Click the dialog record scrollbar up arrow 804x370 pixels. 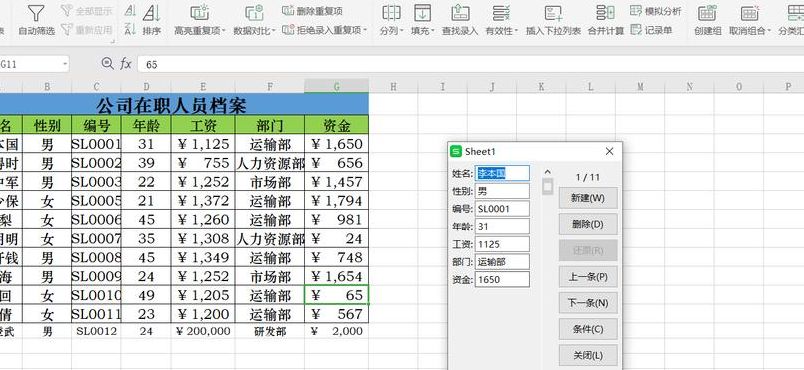pyautogui.click(x=548, y=172)
